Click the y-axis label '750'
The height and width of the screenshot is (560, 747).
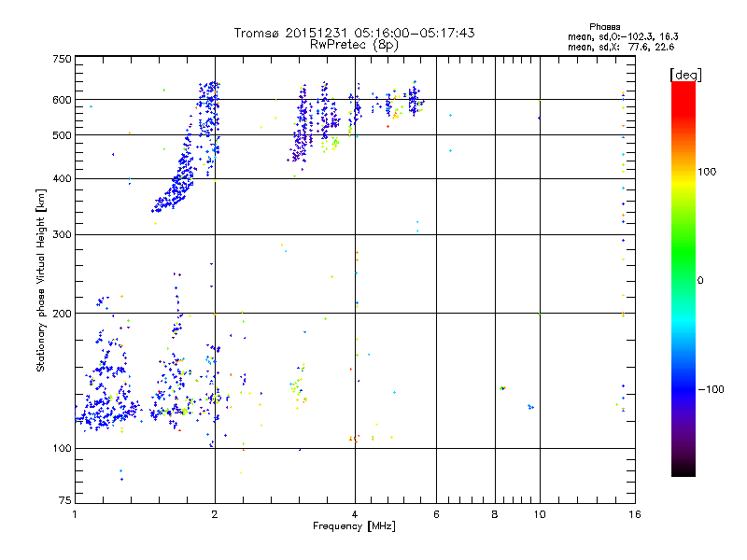pos(62,59)
